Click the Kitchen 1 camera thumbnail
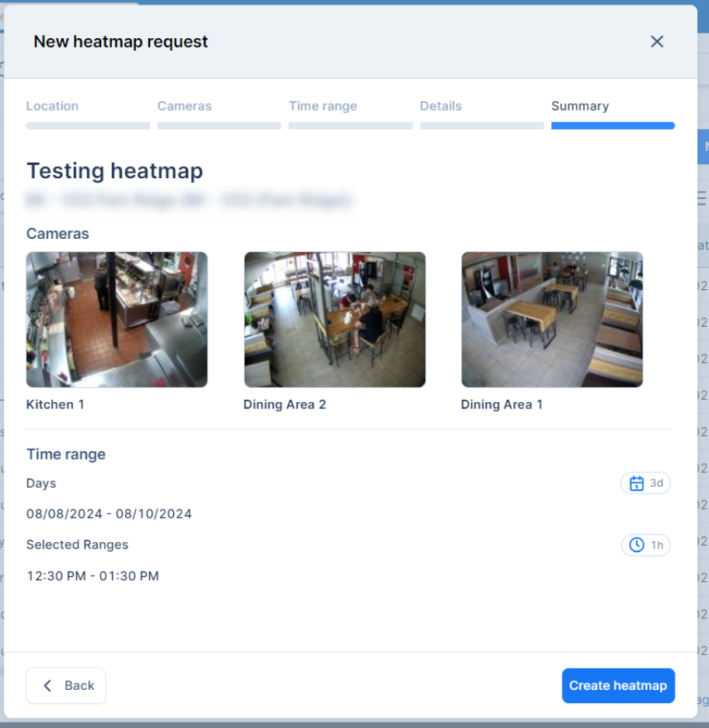709x728 pixels. click(117, 320)
